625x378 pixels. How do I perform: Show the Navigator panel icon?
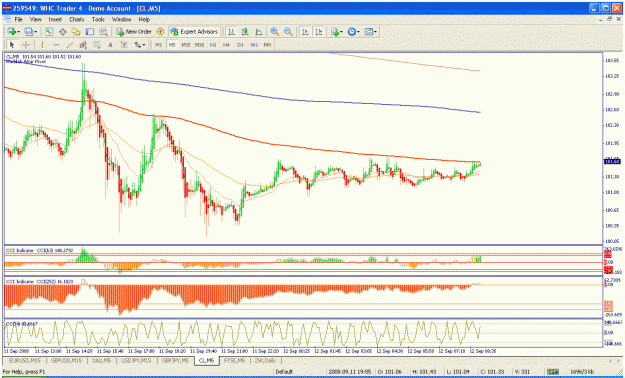click(x=76, y=32)
